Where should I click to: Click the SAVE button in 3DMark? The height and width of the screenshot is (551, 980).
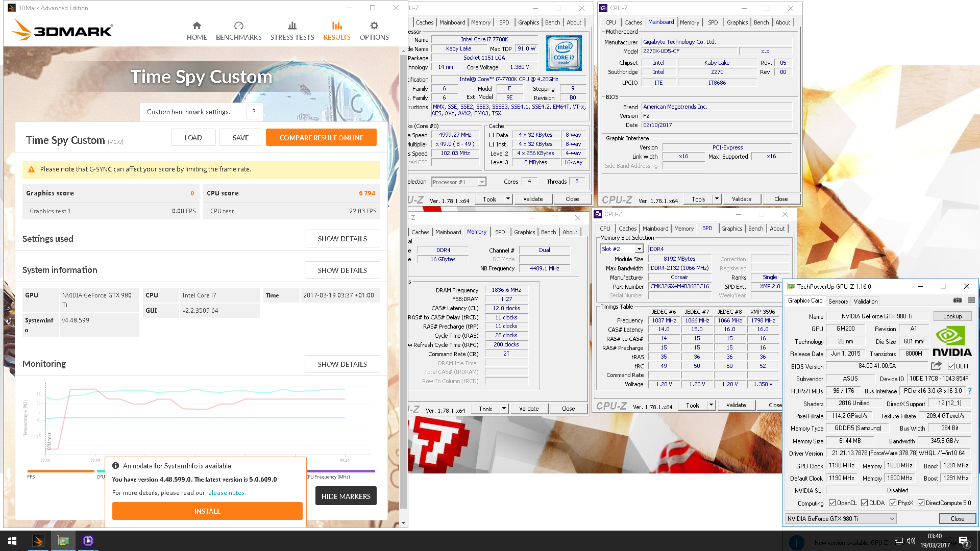[x=240, y=138]
